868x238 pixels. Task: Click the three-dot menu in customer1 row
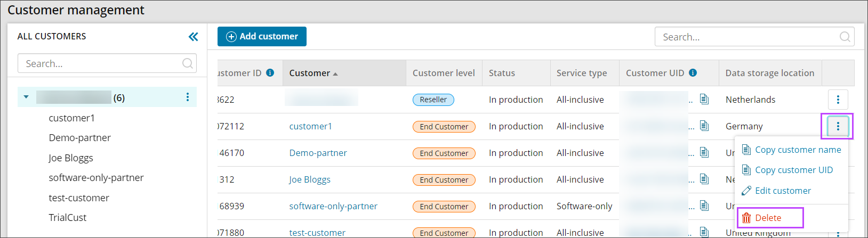pyautogui.click(x=838, y=126)
